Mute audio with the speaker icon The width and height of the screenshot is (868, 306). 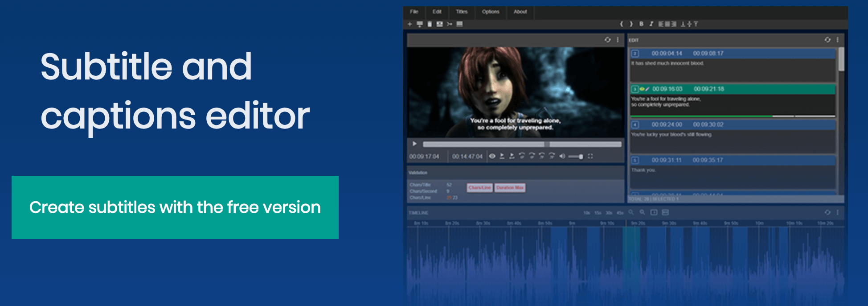click(x=562, y=156)
